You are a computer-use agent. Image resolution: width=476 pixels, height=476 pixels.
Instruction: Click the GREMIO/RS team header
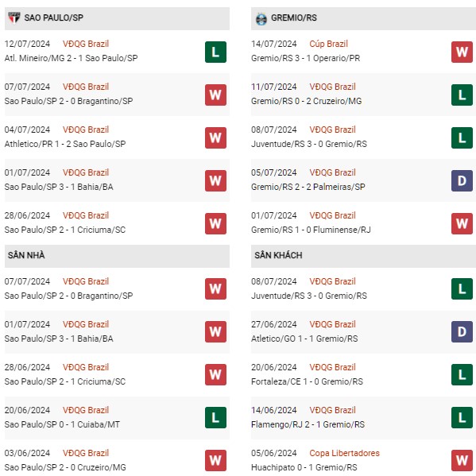tap(363, 18)
